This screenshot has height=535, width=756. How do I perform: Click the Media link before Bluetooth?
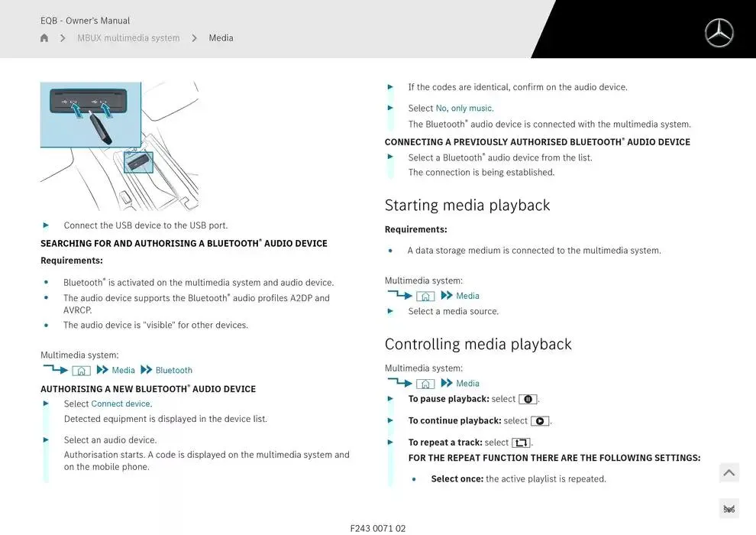[x=123, y=371]
